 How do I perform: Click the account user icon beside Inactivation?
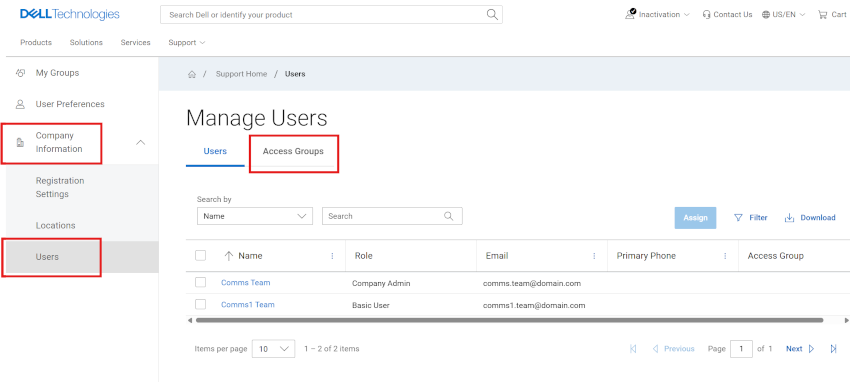(630, 14)
